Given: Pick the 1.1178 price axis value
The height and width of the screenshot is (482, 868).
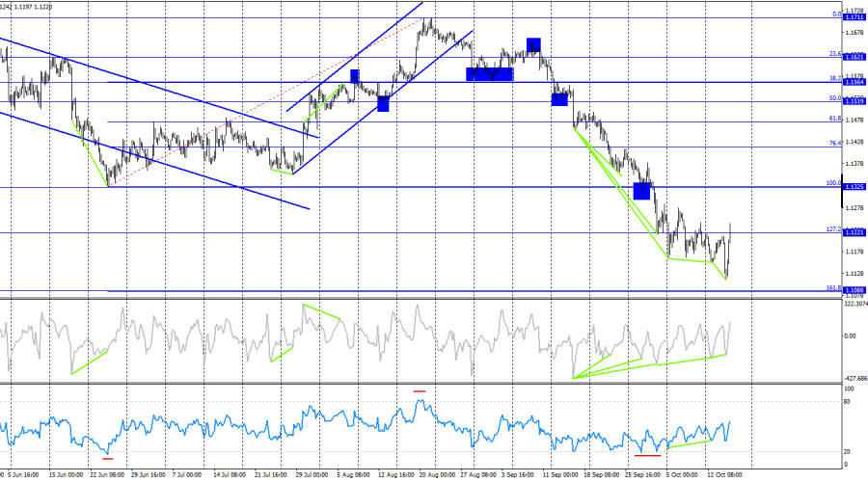Looking at the screenshot, I should [854, 252].
